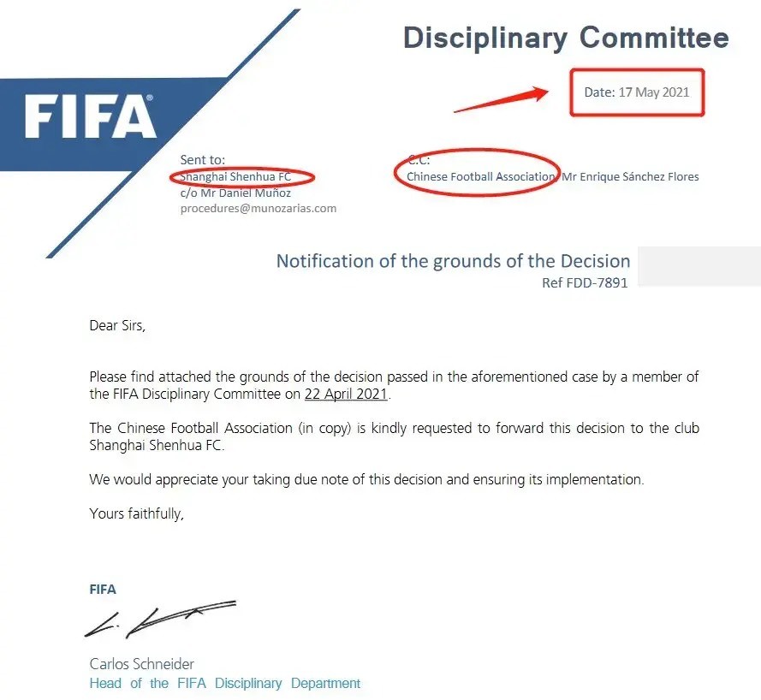Viewport: 761px width, 700px height.
Task: Click the Ref FDD-7891 reference number
Action: (x=585, y=282)
